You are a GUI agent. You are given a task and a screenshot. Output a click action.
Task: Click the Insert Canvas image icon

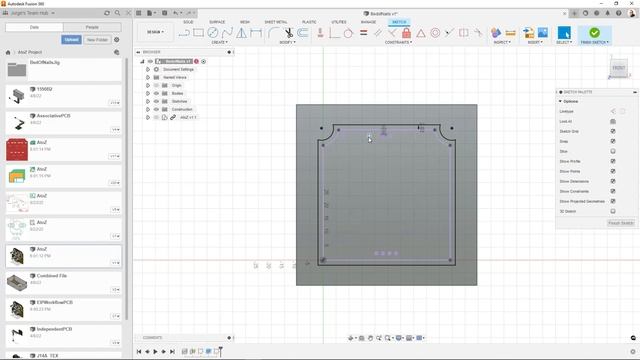coord(543,33)
